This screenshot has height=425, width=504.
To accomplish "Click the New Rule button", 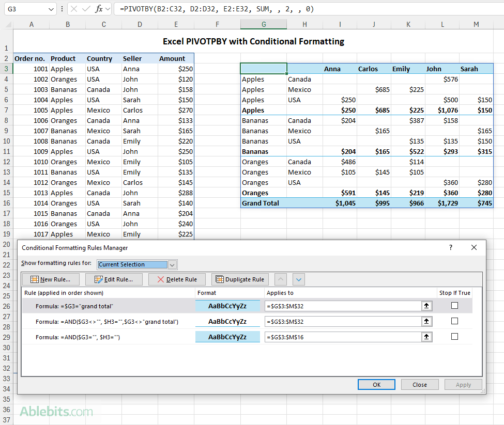I will click(51, 279).
